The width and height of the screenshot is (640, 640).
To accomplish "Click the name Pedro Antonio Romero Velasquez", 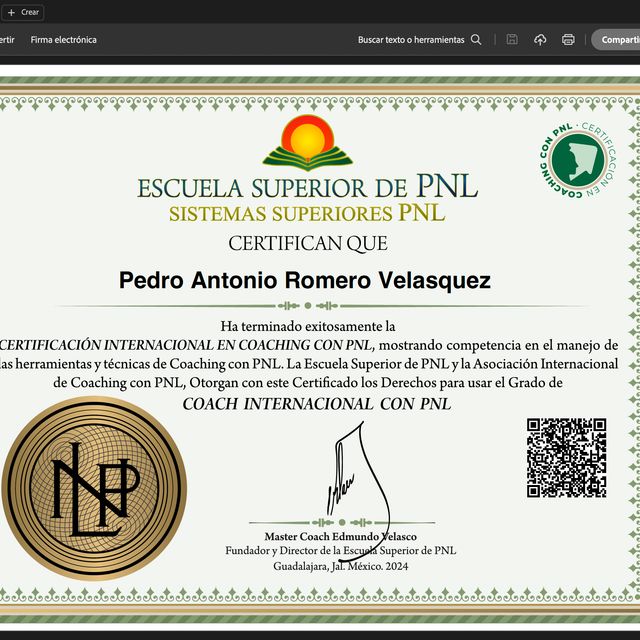I will point(304,280).
